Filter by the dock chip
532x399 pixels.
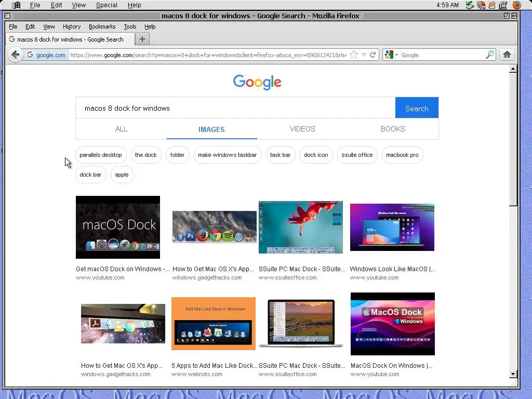pos(146,155)
